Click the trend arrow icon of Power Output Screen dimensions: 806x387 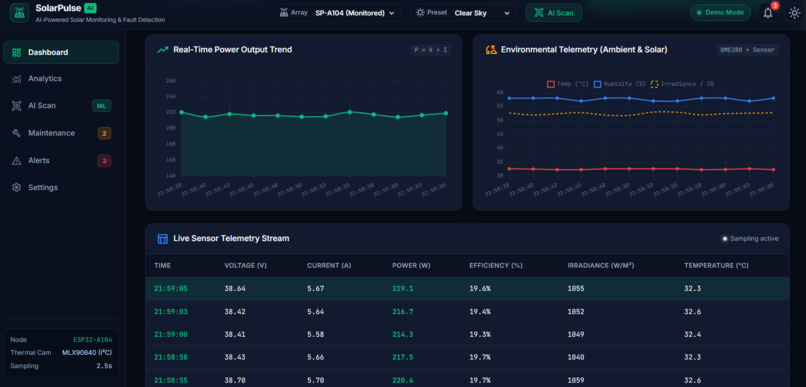(162, 50)
